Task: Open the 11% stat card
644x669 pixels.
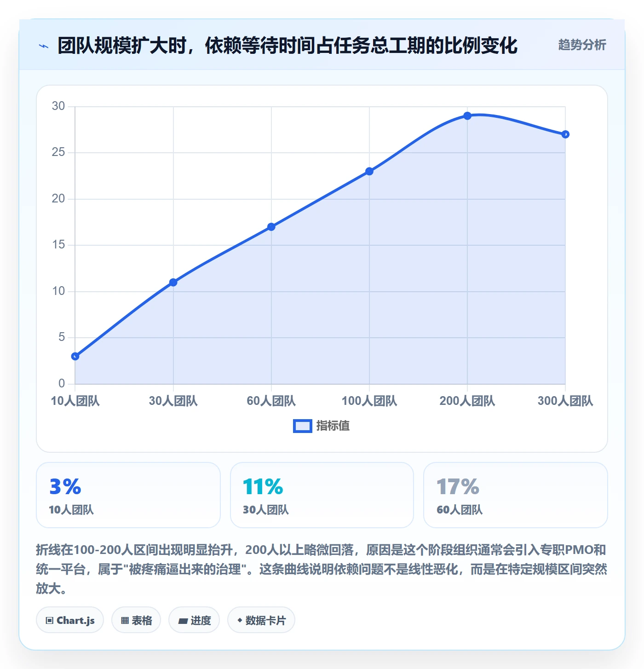Action: [322, 495]
